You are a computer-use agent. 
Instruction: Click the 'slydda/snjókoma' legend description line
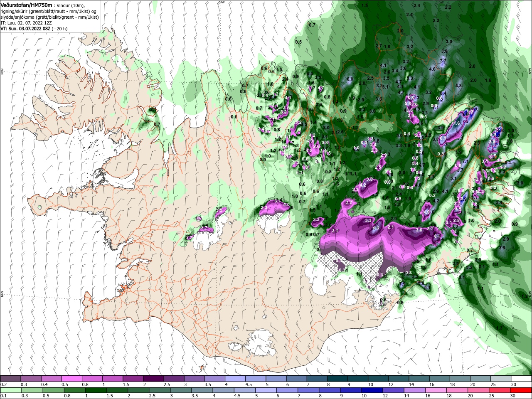pyautogui.click(x=49, y=17)
